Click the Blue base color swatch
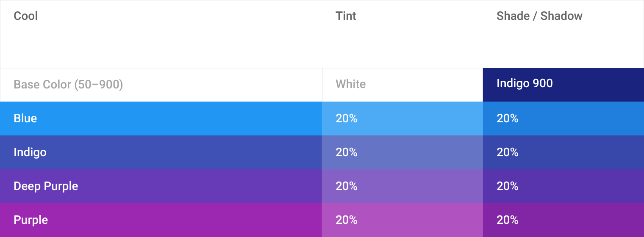 coord(161,118)
